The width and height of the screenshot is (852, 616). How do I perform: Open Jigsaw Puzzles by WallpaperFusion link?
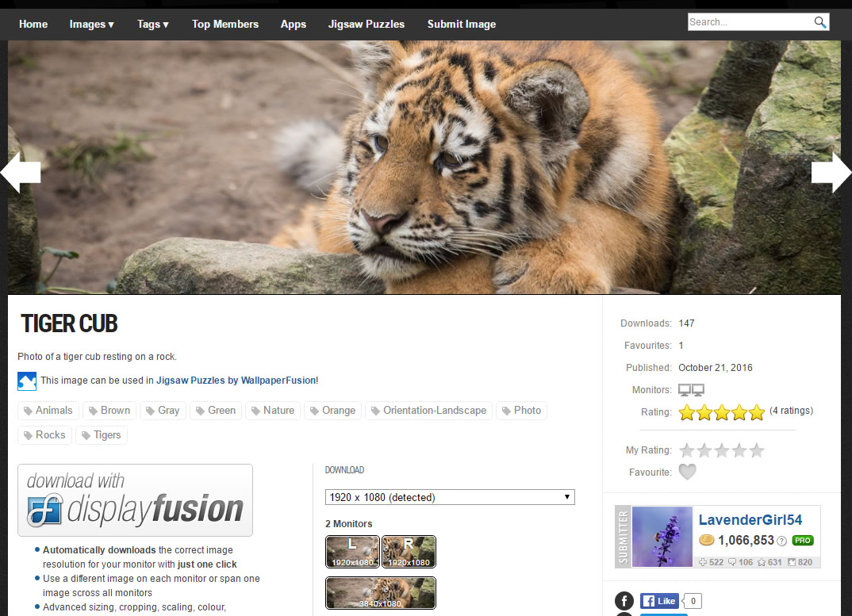pyautogui.click(x=236, y=381)
